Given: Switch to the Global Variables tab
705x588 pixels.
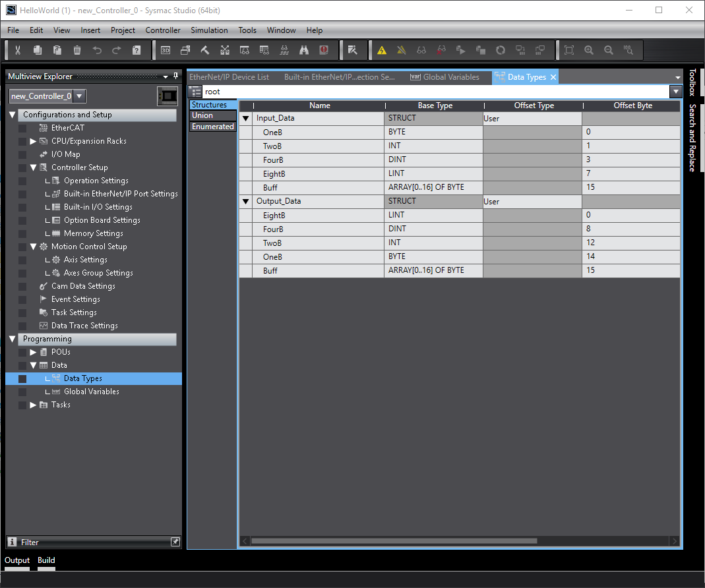Looking at the screenshot, I should (x=444, y=77).
